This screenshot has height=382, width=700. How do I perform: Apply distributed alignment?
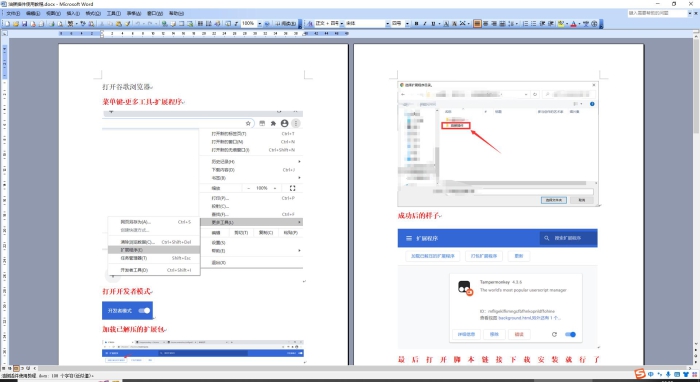[502, 23]
